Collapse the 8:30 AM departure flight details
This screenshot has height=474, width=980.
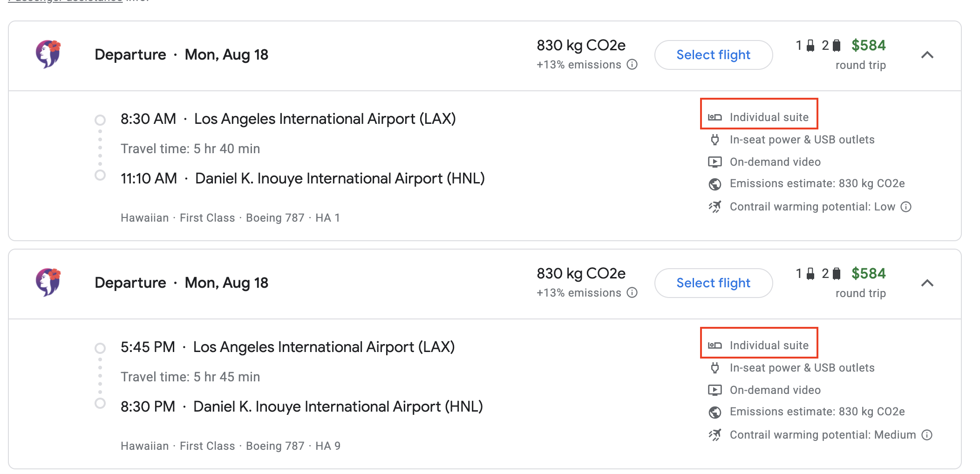pyautogui.click(x=927, y=55)
